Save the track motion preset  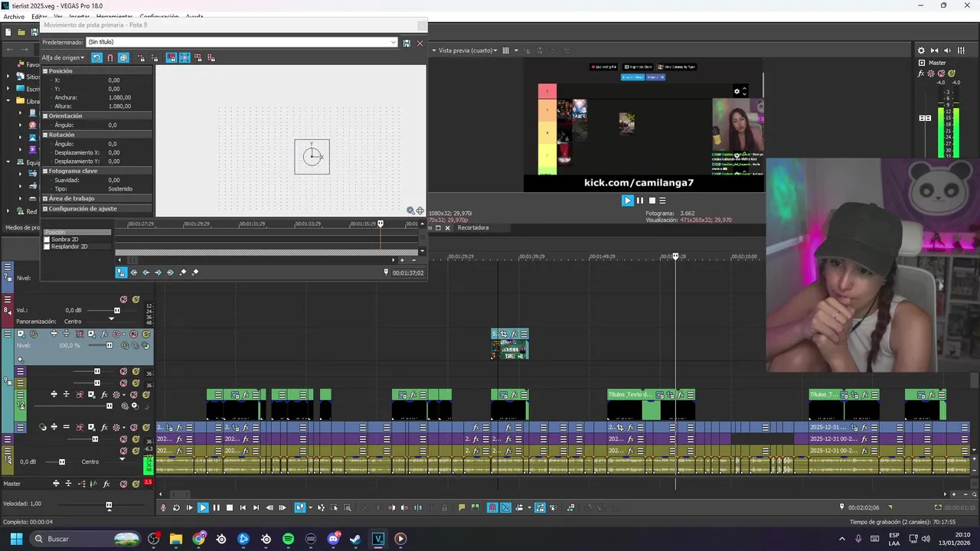[x=407, y=43]
